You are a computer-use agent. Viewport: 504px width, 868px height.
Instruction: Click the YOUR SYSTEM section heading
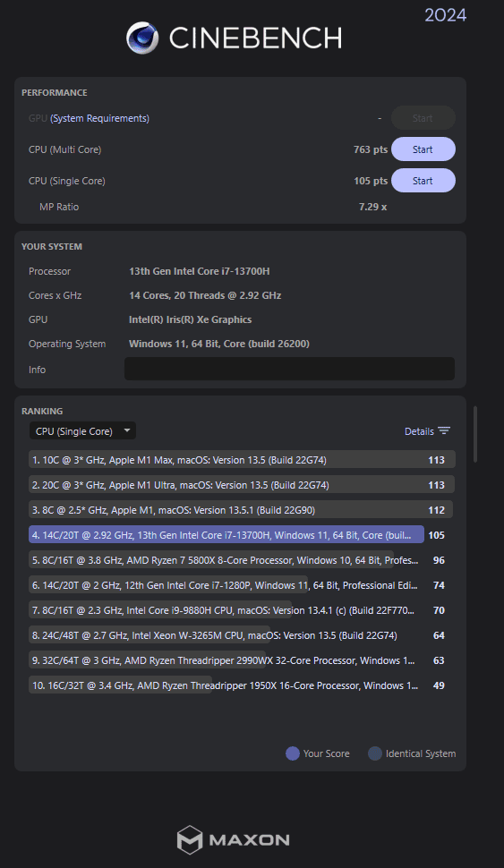(52, 246)
